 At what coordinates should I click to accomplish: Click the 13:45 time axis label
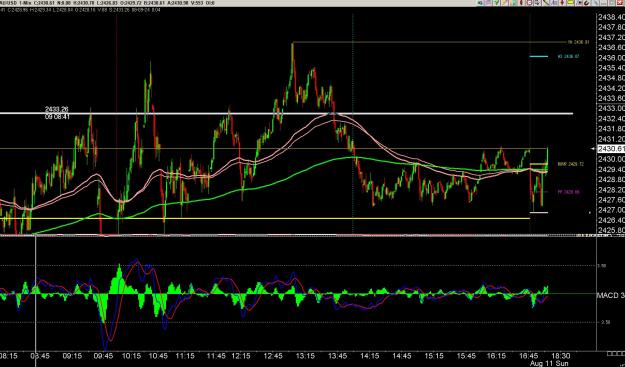pos(338,356)
